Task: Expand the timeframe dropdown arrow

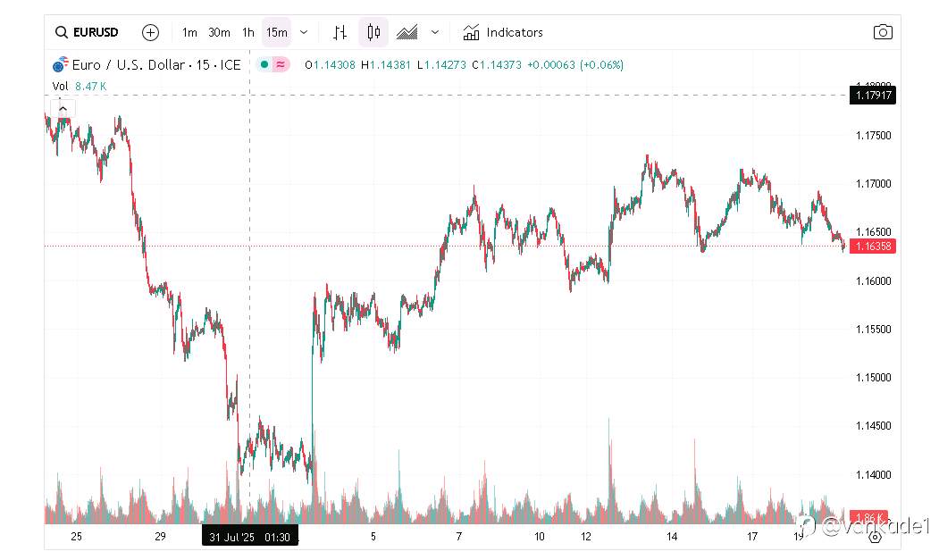Action: (x=304, y=32)
